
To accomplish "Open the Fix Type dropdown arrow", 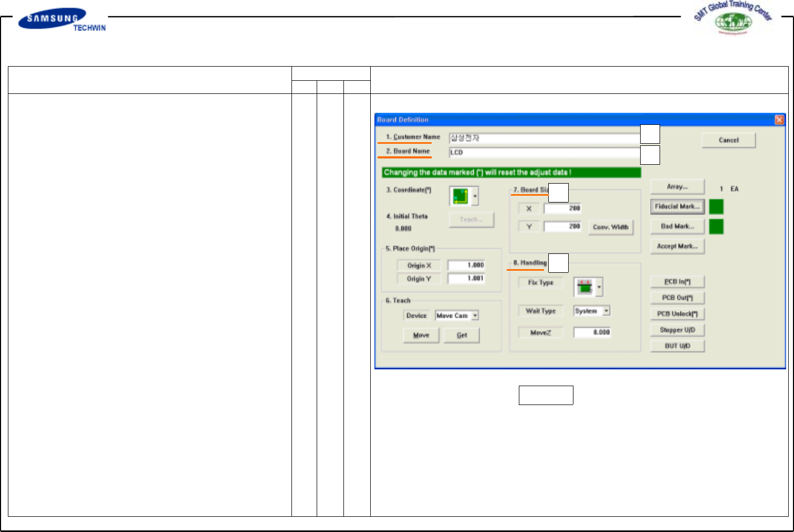I will pyautogui.click(x=599, y=287).
